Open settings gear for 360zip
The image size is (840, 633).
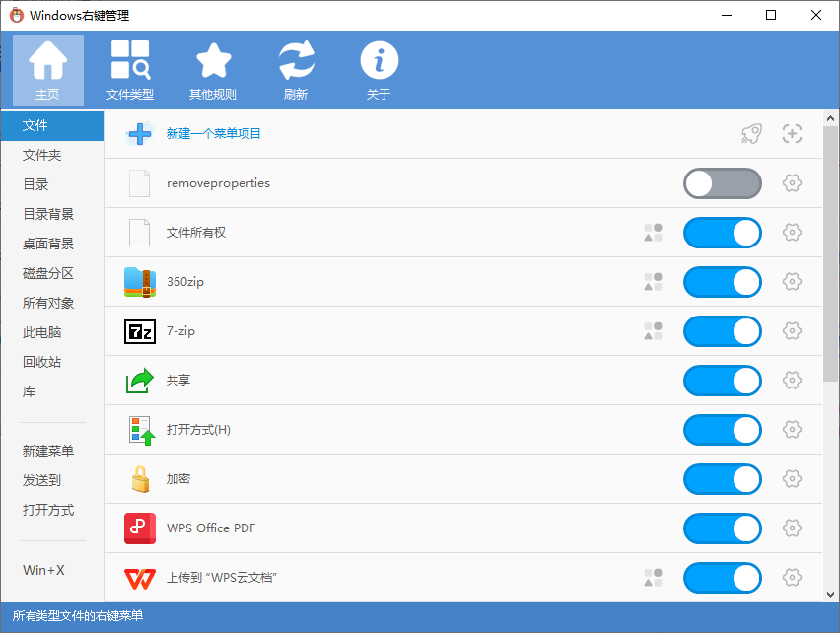click(792, 282)
